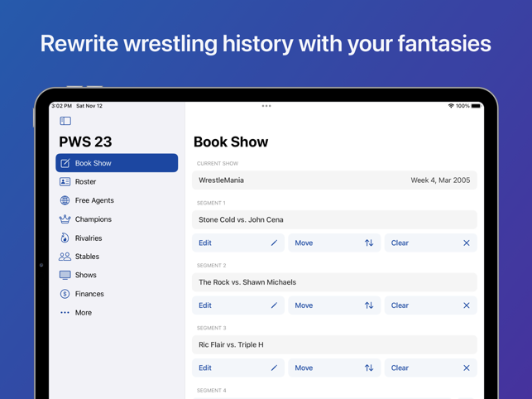Open the Stables section

(x=117, y=257)
